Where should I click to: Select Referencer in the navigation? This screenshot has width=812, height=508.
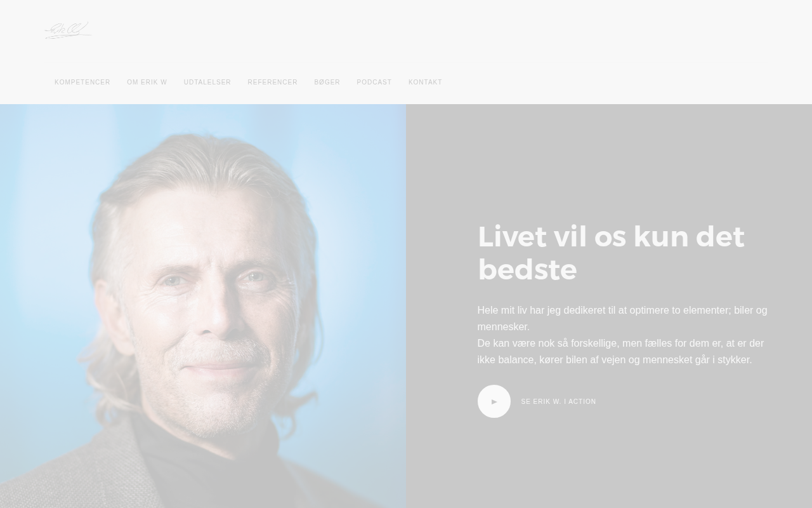273,83
